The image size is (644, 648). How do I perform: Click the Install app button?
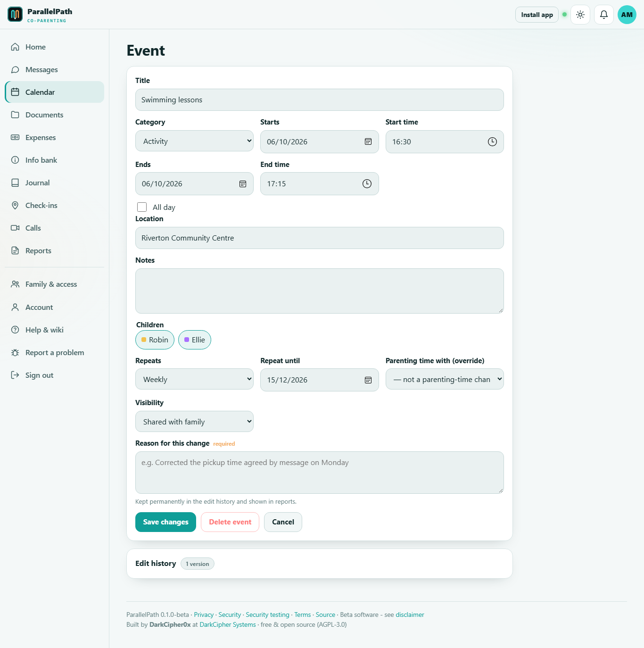pyautogui.click(x=537, y=15)
